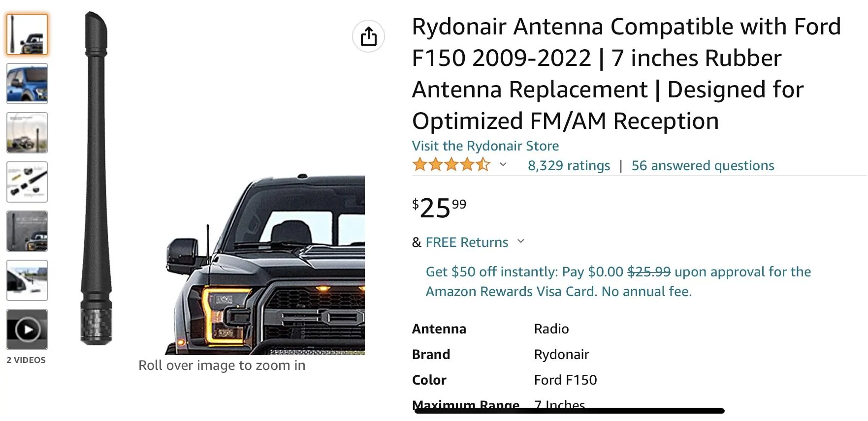
Task: Click the share icon above product image
Action: pos(368,36)
